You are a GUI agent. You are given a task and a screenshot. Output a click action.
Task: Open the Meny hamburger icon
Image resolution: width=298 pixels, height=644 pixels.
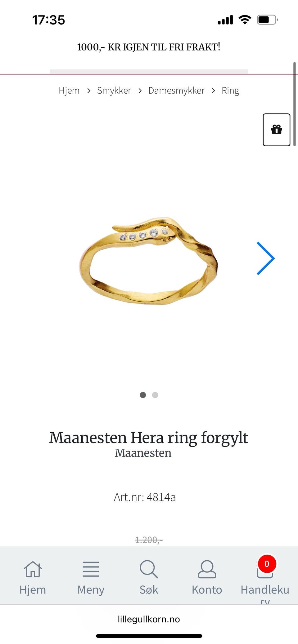pos(91,569)
